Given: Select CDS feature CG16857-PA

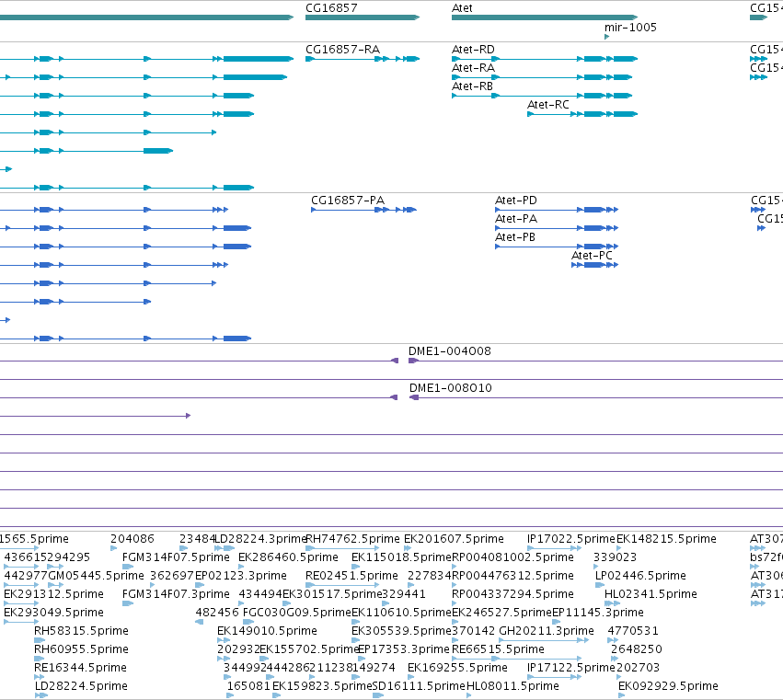Looking at the screenshot, I should point(363,210).
